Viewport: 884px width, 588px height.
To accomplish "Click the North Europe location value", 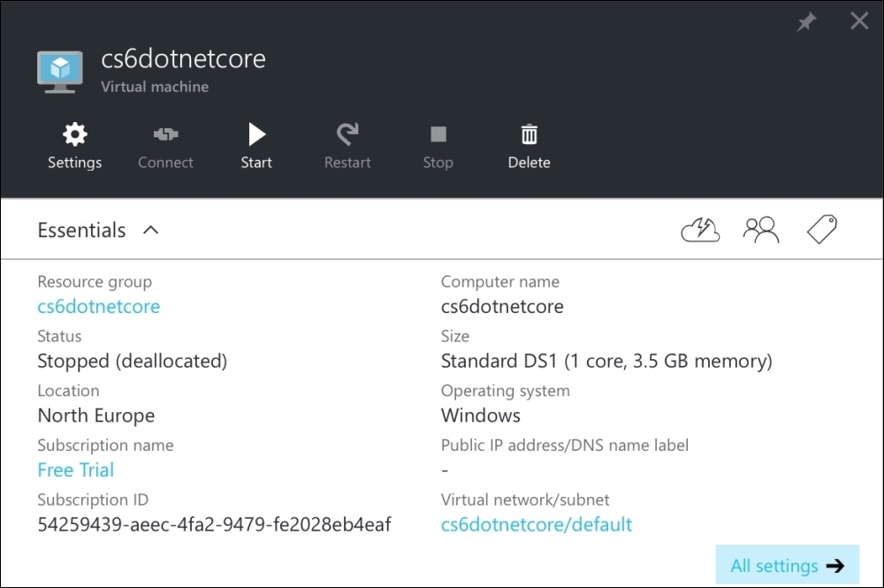I will (95, 416).
